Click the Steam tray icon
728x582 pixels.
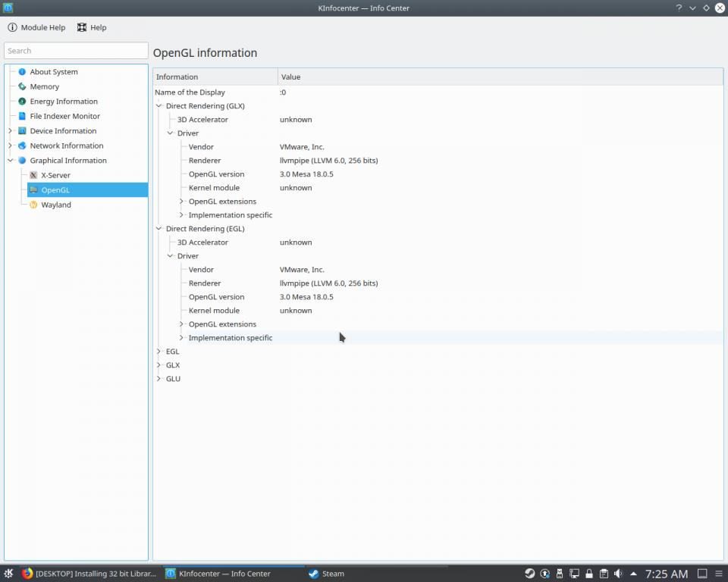pos(529,574)
